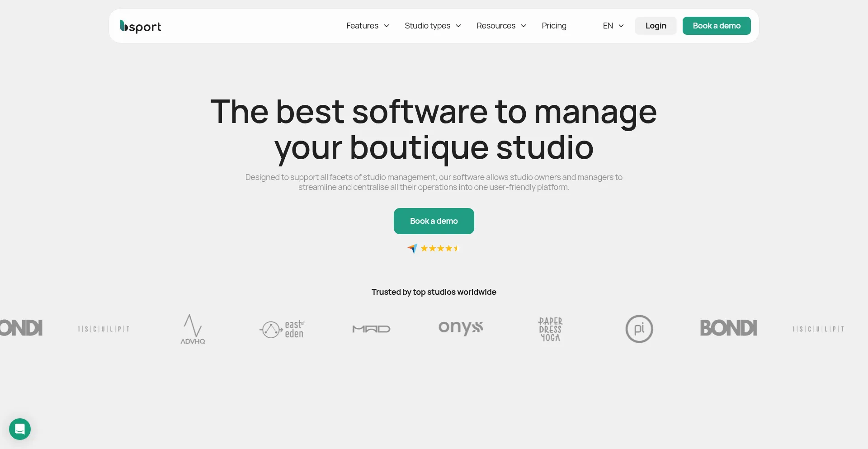This screenshot has height=449, width=868.
Task: Click the onyx studio logo
Action: tap(461, 327)
